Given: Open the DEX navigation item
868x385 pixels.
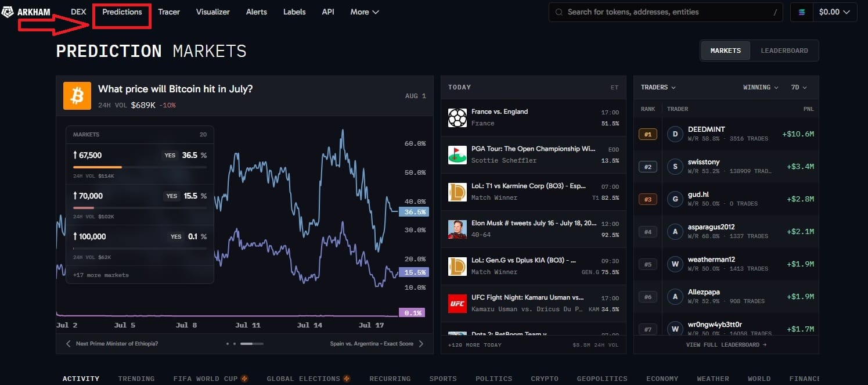Looking at the screenshot, I should click(x=78, y=12).
